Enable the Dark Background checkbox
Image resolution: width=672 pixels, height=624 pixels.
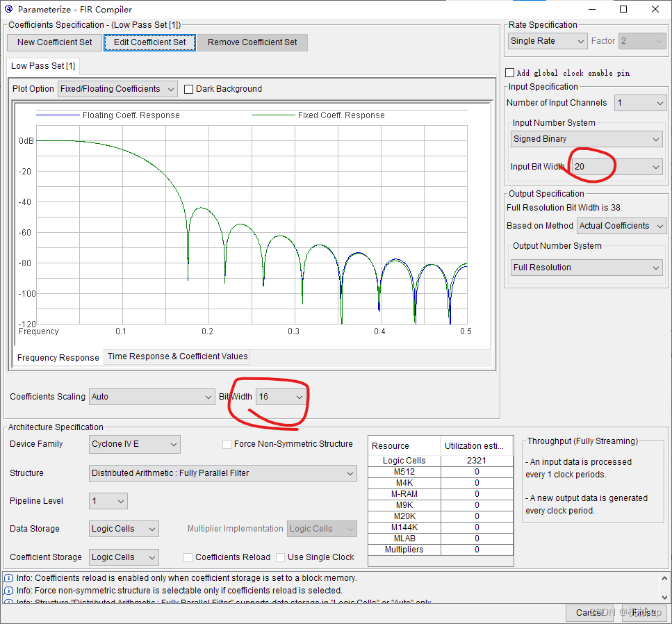coord(188,88)
